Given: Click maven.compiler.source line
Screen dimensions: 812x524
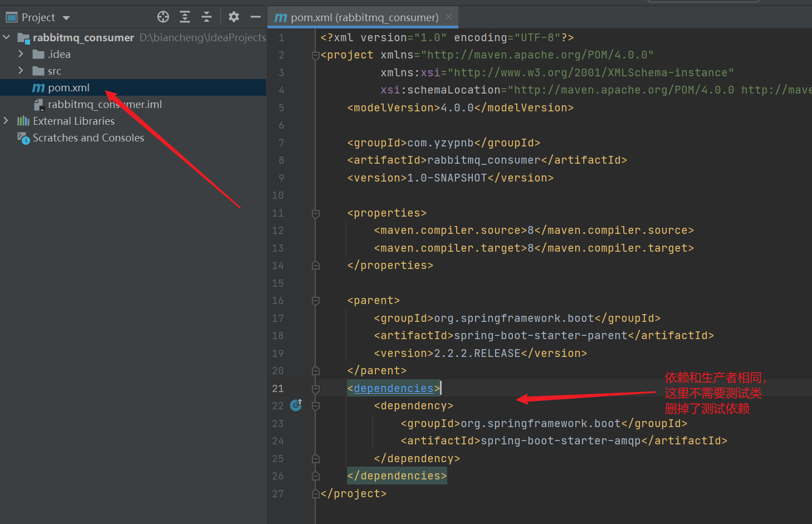Looking at the screenshot, I should 534,230.
